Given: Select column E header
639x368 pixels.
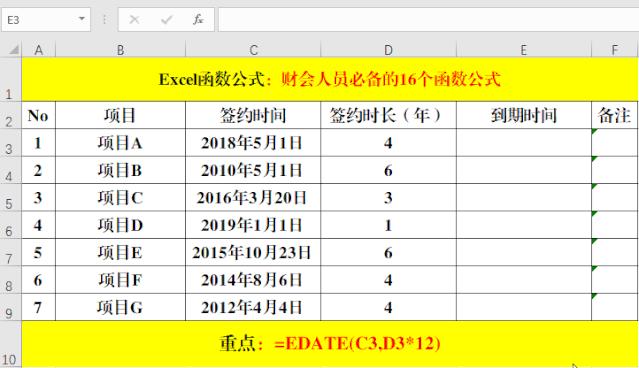Looking at the screenshot, I should click(524, 50).
